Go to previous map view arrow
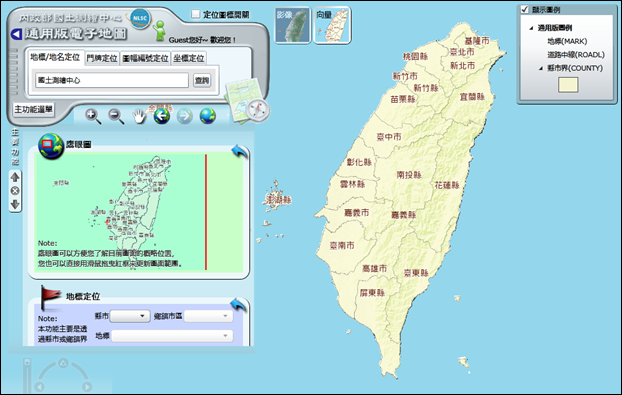Image resolution: width=622 pixels, height=395 pixels. (x=162, y=116)
